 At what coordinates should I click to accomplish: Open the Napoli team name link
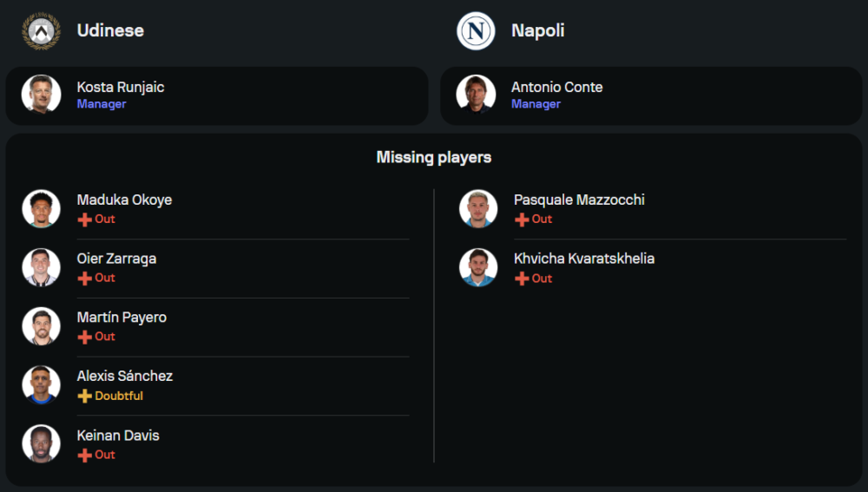(x=537, y=30)
